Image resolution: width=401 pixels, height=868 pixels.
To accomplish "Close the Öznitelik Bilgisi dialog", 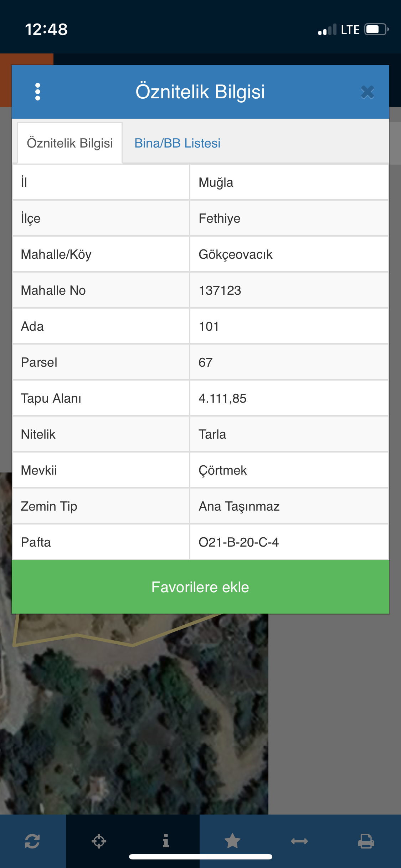I will click(x=367, y=92).
